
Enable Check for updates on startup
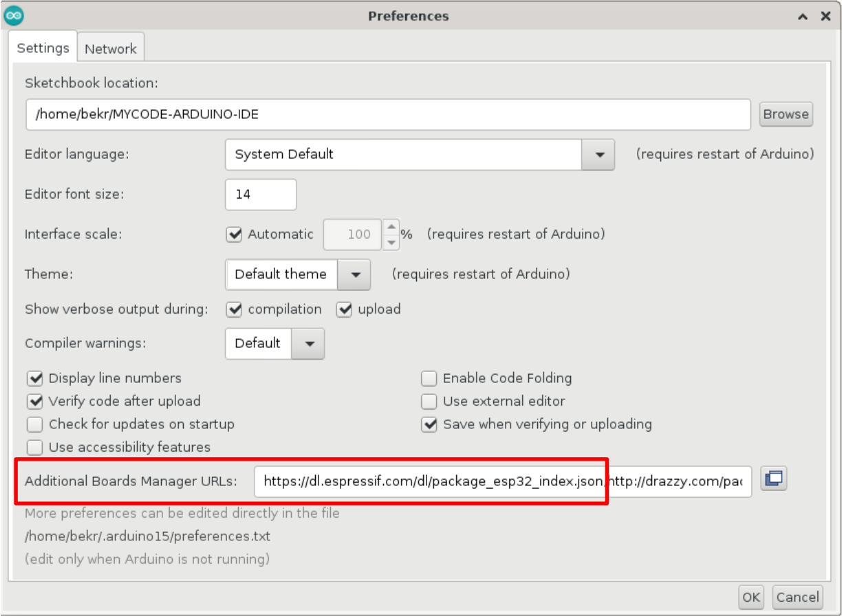coord(35,424)
